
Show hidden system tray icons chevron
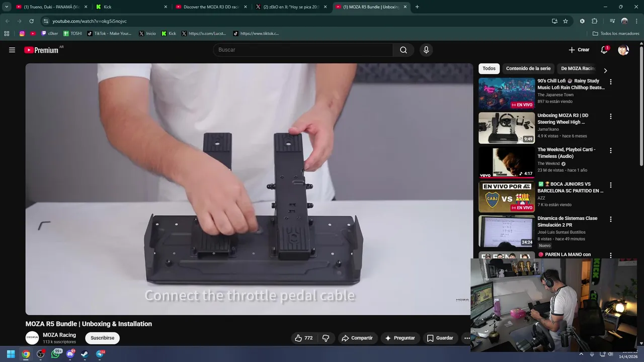pyautogui.click(x=581, y=354)
